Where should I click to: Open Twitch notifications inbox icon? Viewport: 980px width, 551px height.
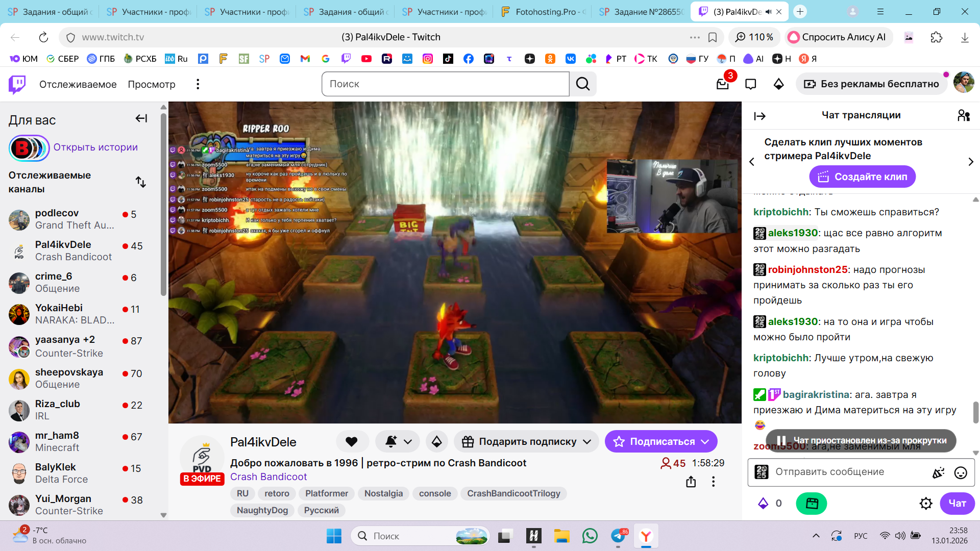(x=722, y=84)
